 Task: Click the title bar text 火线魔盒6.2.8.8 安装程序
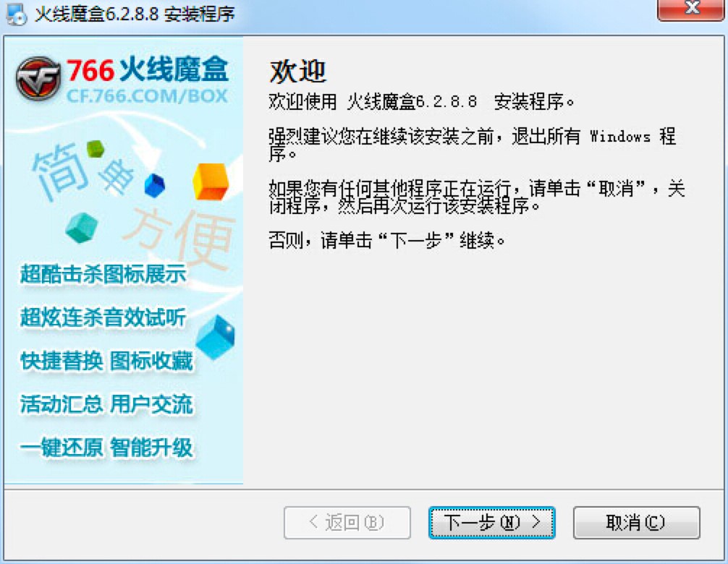(135, 14)
